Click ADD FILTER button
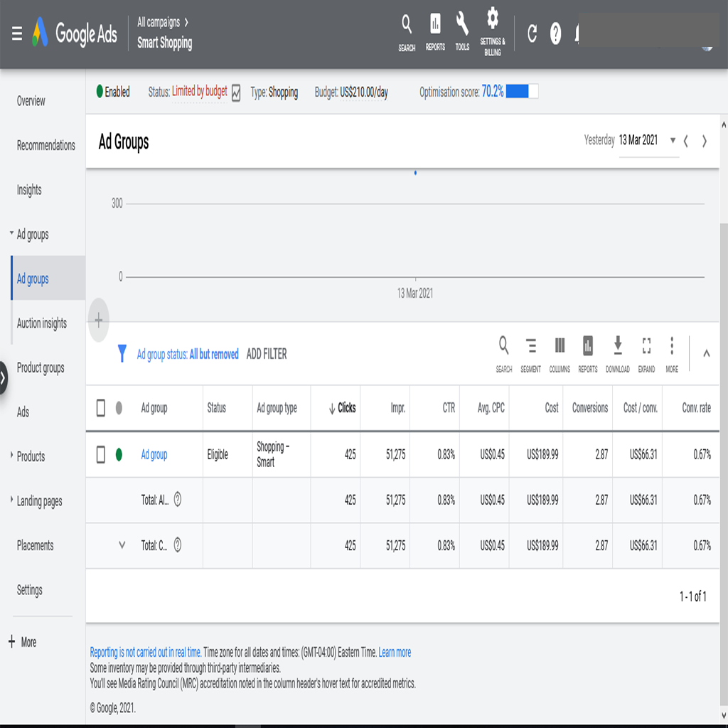This screenshot has height=728, width=728. pos(267,354)
